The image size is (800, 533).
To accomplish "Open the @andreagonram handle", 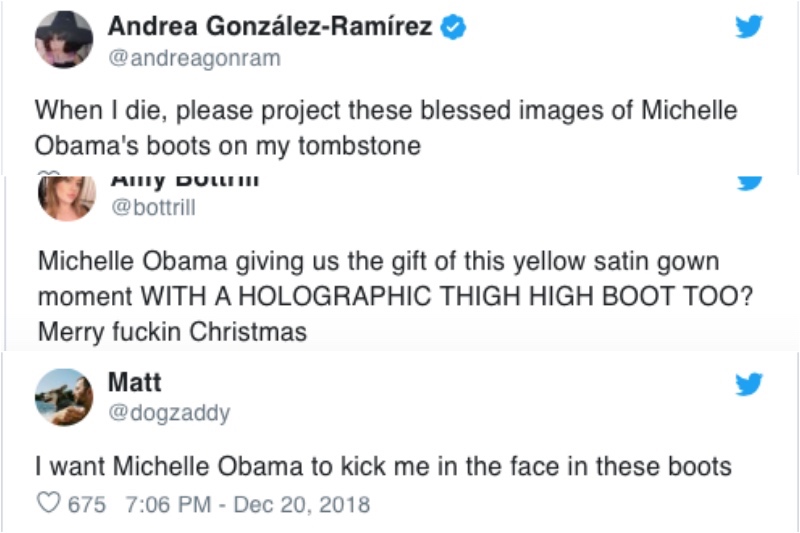I will pyautogui.click(x=193, y=58).
